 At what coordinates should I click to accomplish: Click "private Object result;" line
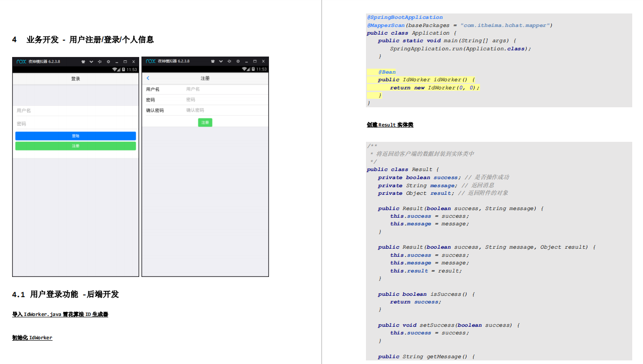[x=415, y=193]
